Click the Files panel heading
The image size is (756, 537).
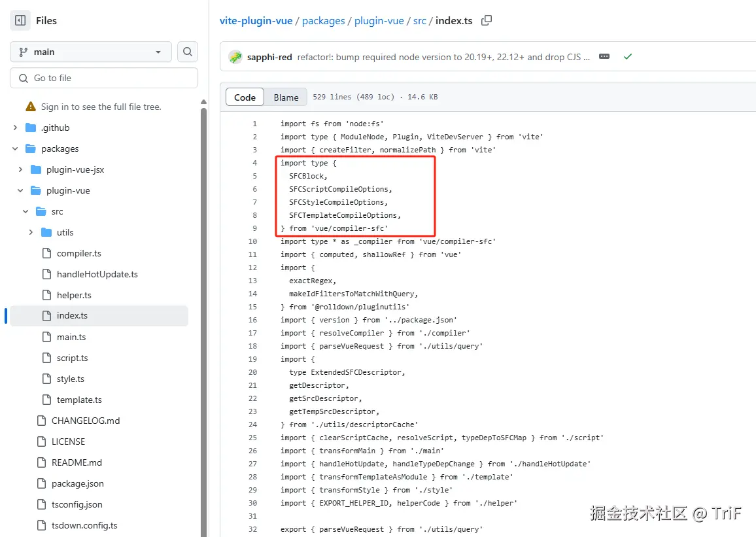[x=46, y=21]
